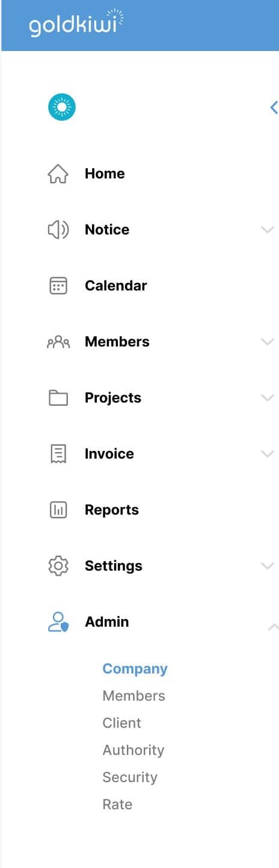The height and width of the screenshot is (868, 279).
Task: Click the Settings gear icon
Action: pos(58,566)
